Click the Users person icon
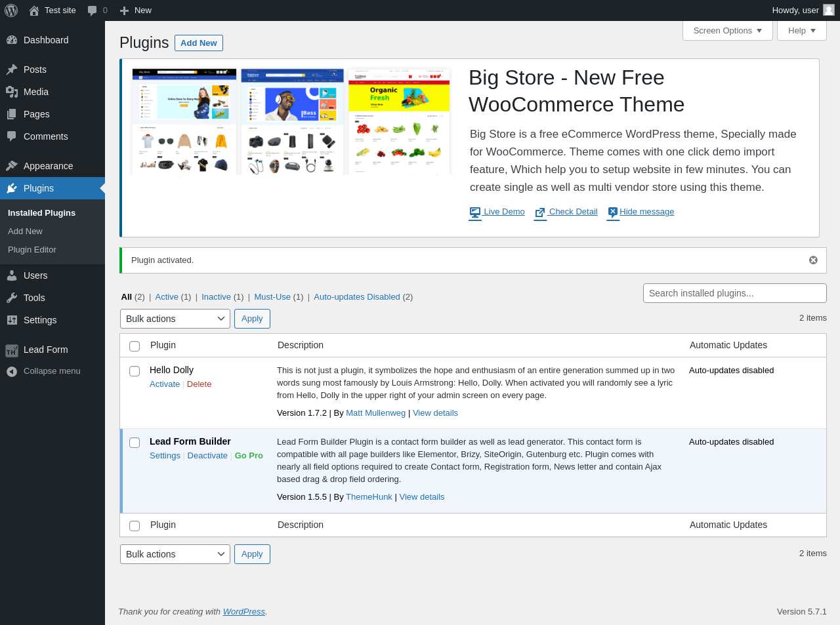Viewport: 840px width, 625px height. click(12, 275)
